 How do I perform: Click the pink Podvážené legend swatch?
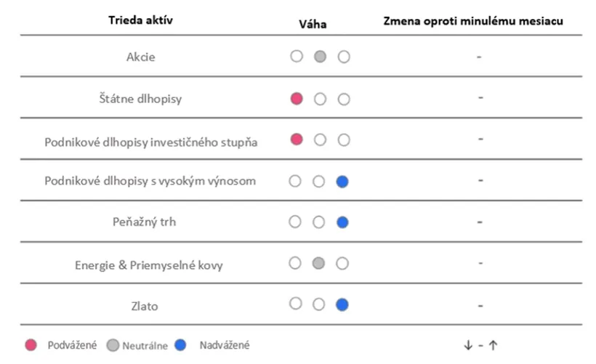(31, 345)
